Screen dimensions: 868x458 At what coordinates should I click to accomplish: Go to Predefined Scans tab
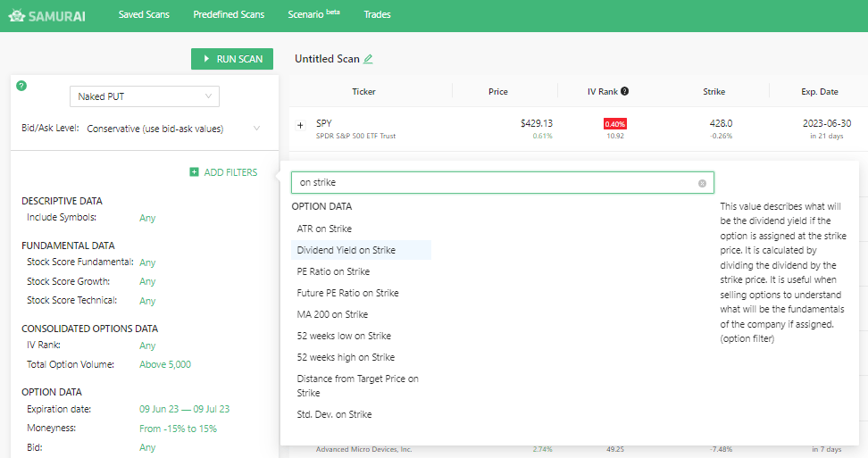(228, 15)
